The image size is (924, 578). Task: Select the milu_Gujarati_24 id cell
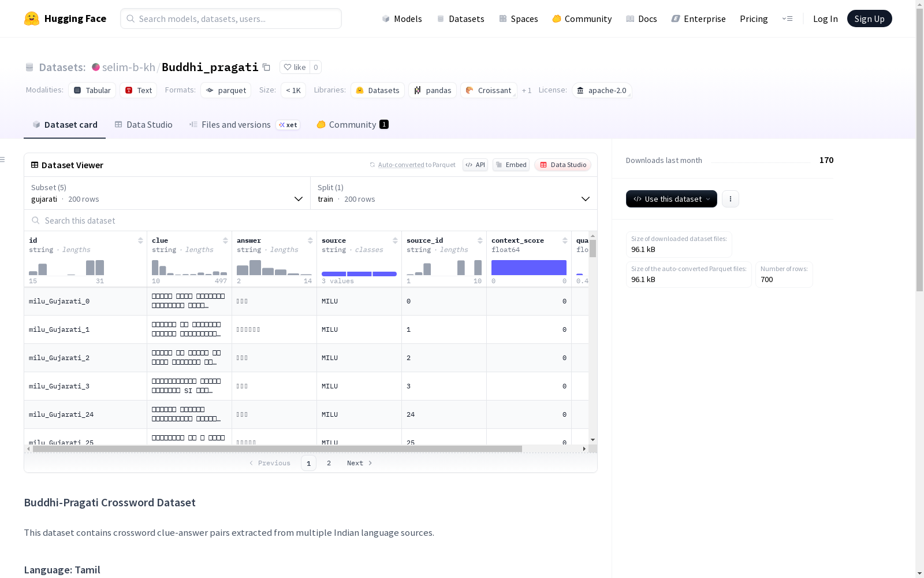85,414
